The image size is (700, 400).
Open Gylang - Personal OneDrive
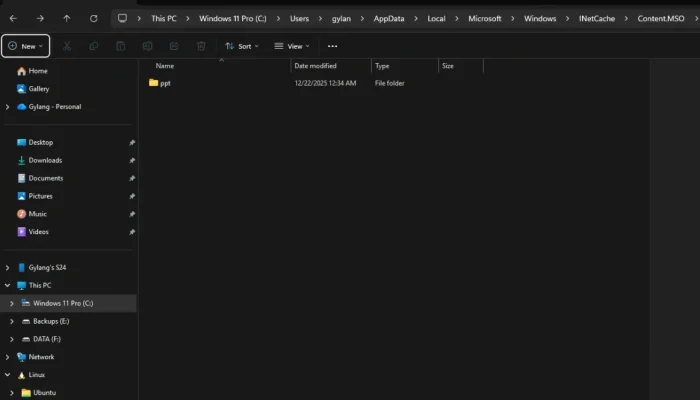[49, 107]
